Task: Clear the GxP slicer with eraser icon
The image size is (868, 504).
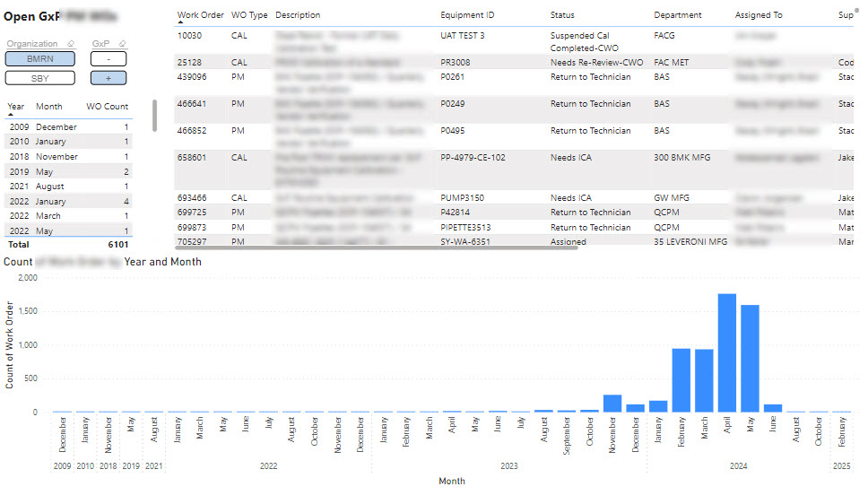Action: coord(121,44)
